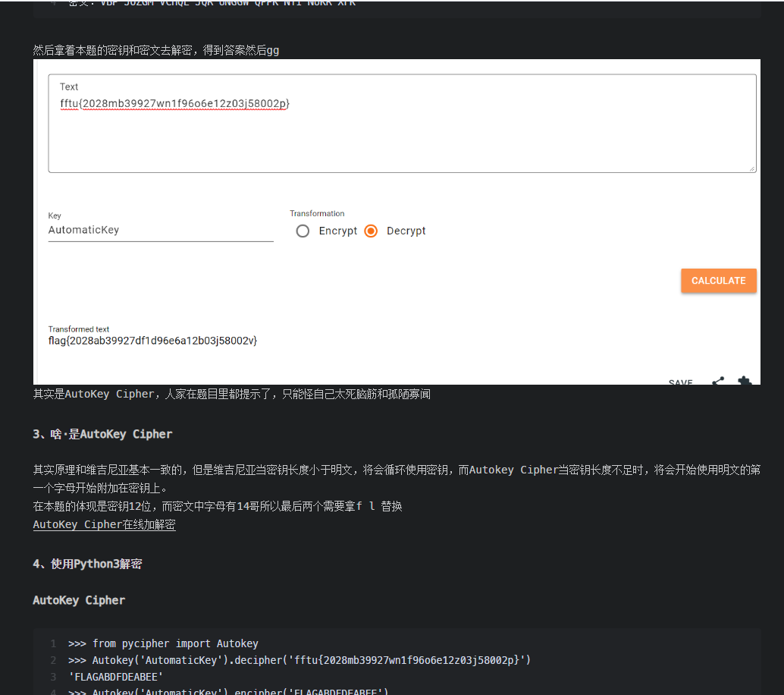Grab the Text box resize handle

(751, 168)
